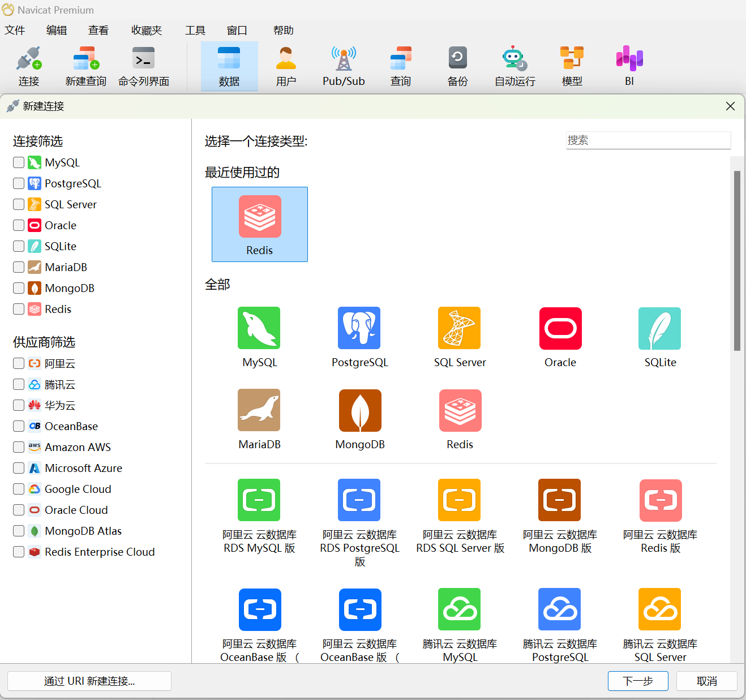Click the 取消 button

(707, 681)
